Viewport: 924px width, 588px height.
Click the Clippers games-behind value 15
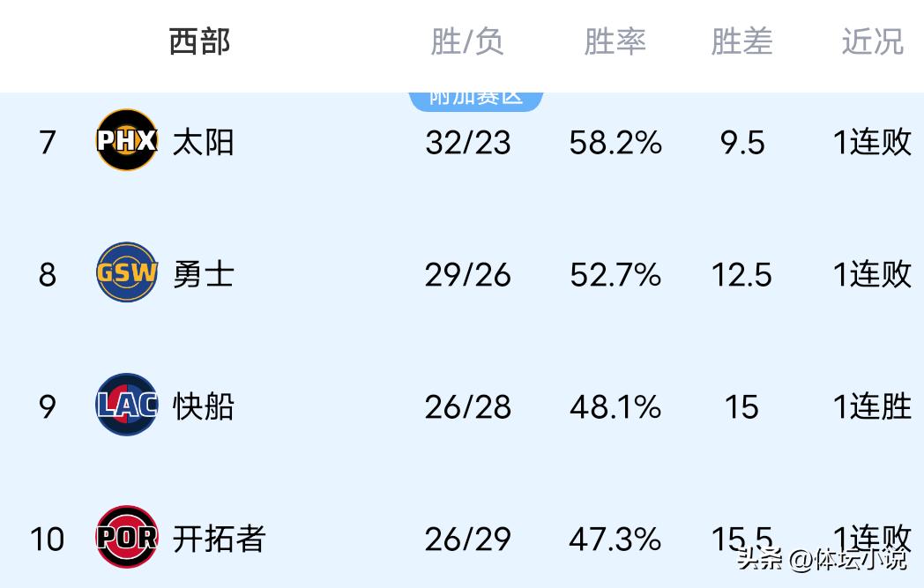(741, 406)
